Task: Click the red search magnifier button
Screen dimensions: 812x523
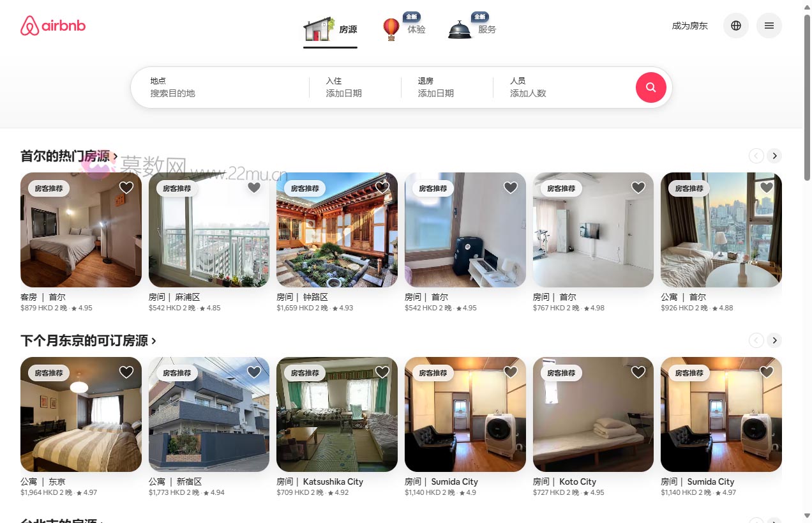Action: point(650,87)
